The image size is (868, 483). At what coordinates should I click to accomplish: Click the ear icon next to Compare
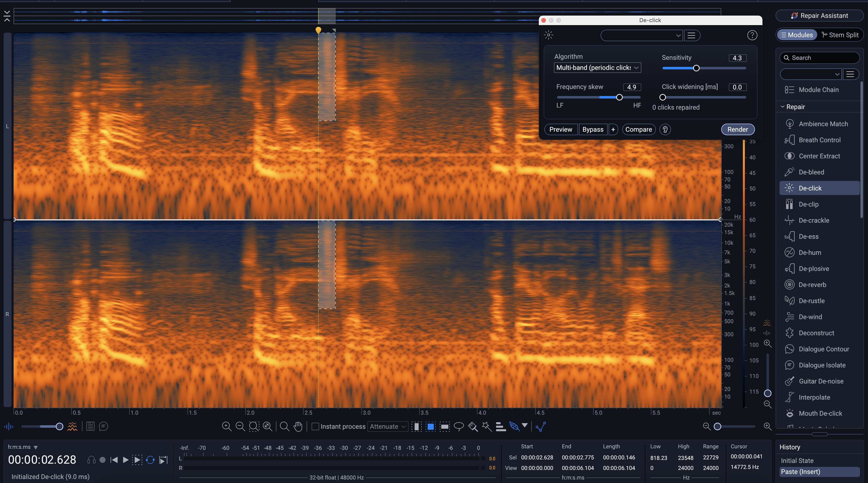[x=665, y=129]
